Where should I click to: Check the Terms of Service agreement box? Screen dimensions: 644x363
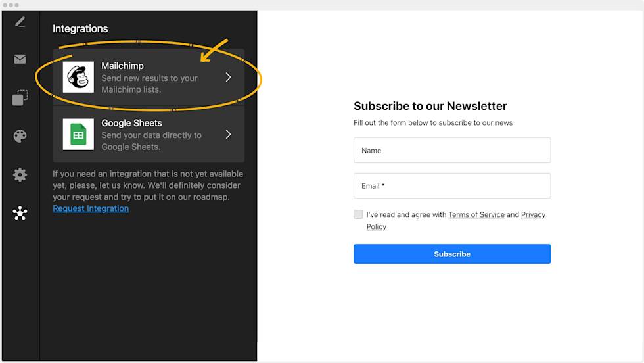click(x=358, y=214)
